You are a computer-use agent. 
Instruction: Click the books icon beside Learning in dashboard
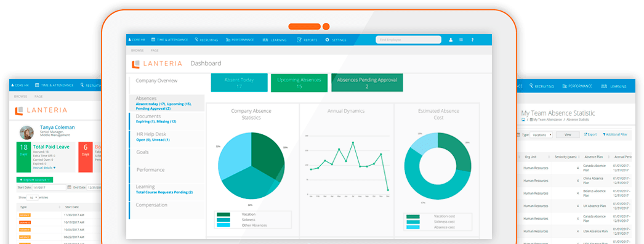(265, 40)
